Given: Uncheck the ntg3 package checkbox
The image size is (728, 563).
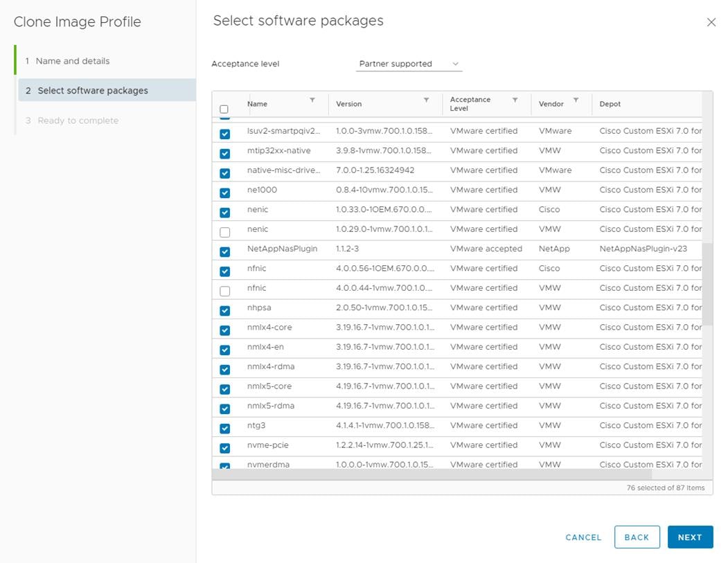Looking at the screenshot, I should [x=224, y=429].
